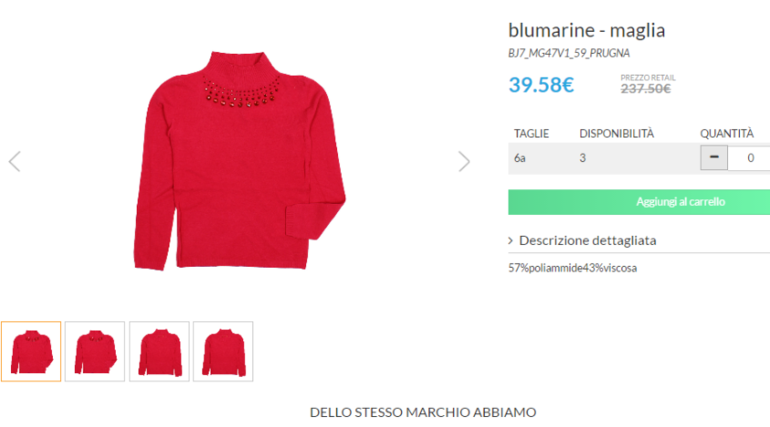Click the TAGLIE column header
The width and height of the screenshot is (770, 427).
531,133
